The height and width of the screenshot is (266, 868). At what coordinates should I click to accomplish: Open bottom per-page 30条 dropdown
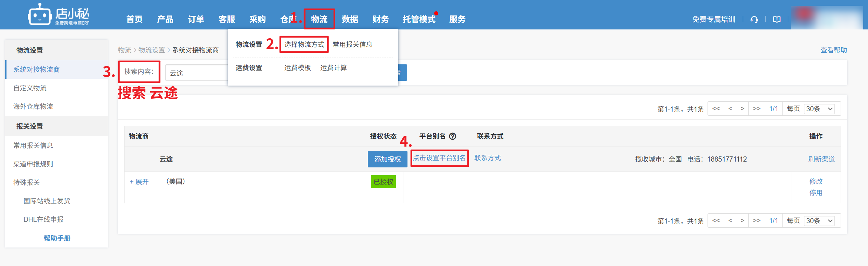pyautogui.click(x=819, y=221)
